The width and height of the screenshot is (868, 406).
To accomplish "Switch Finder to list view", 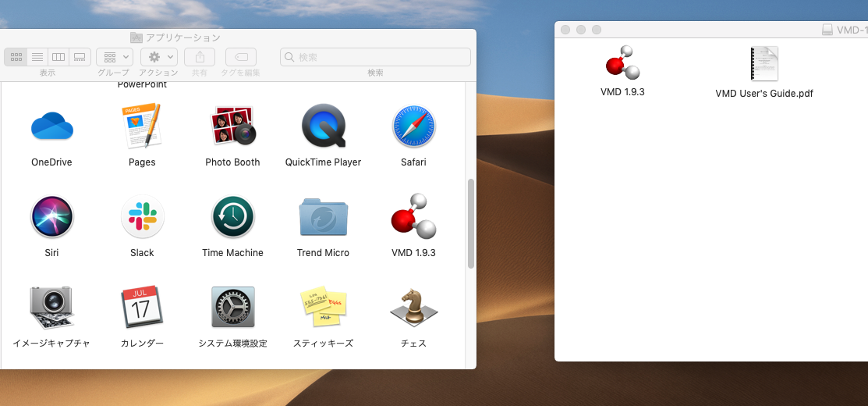I will [x=37, y=56].
